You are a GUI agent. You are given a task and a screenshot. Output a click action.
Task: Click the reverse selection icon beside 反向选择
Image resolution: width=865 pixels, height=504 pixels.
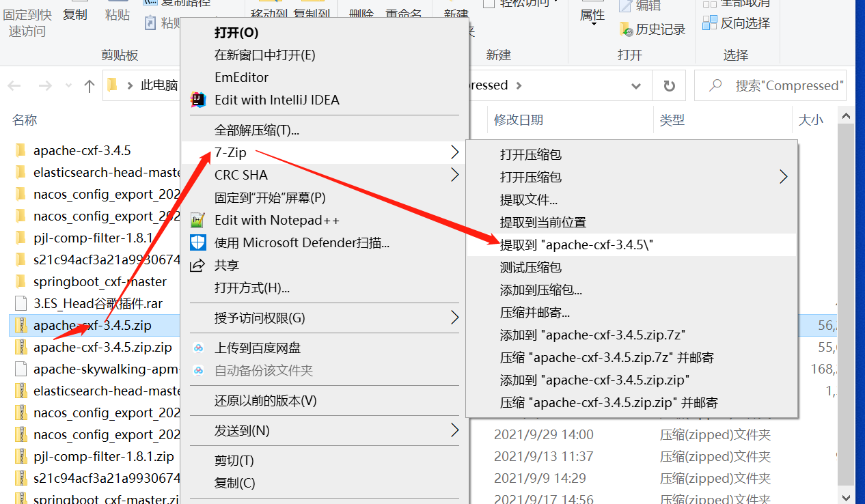(710, 23)
